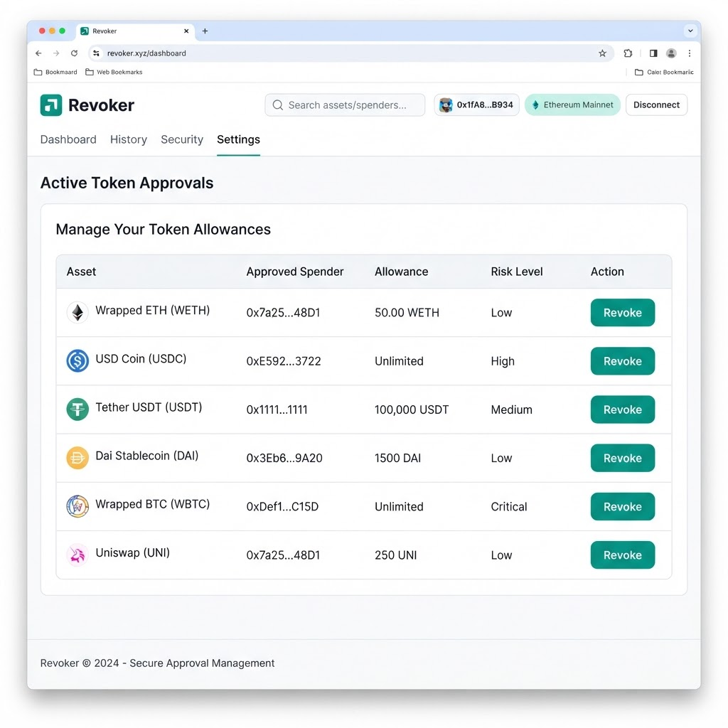Click the browser back arrow
This screenshot has height=728, width=728.
pos(38,53)
